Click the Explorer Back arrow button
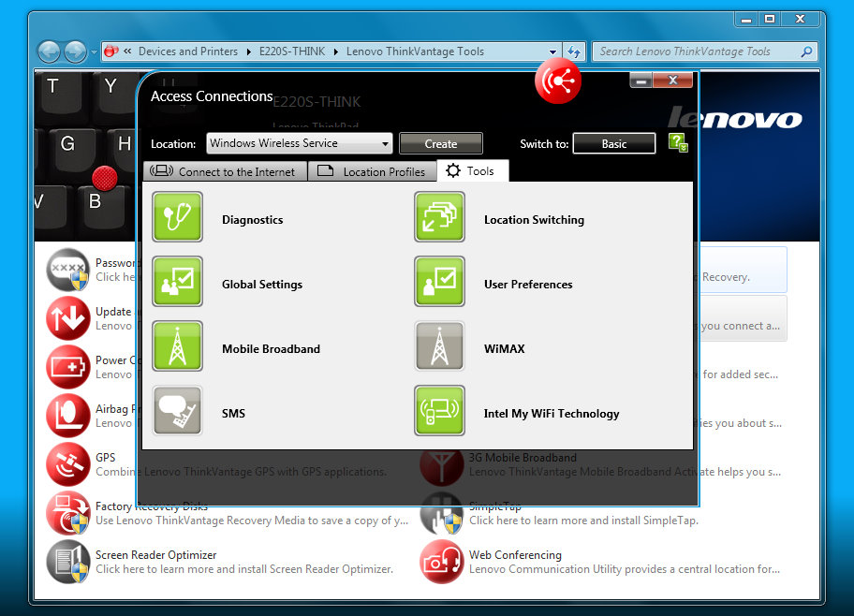Viewport: 854px width, 616px height. click(x=49, y=51)
